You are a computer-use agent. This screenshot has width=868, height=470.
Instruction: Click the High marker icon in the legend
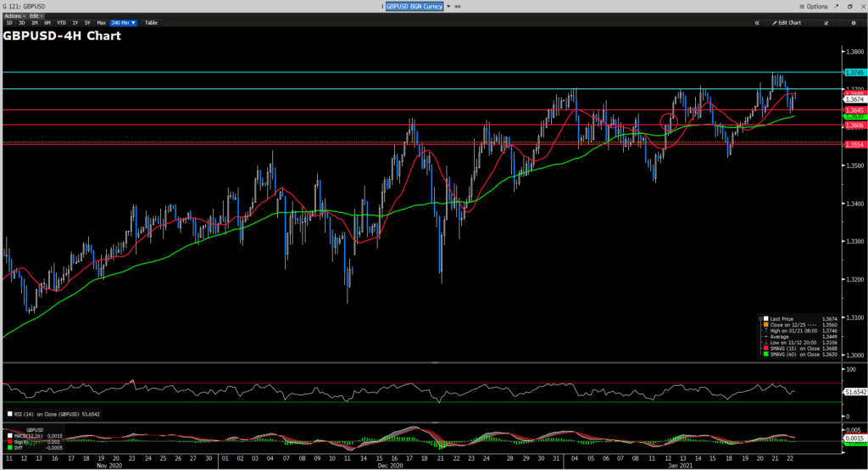[x=766, y=330]
